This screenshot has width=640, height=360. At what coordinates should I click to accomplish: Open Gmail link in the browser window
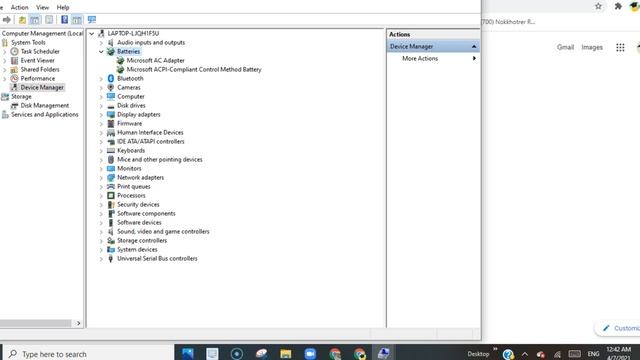coord(565,47)
